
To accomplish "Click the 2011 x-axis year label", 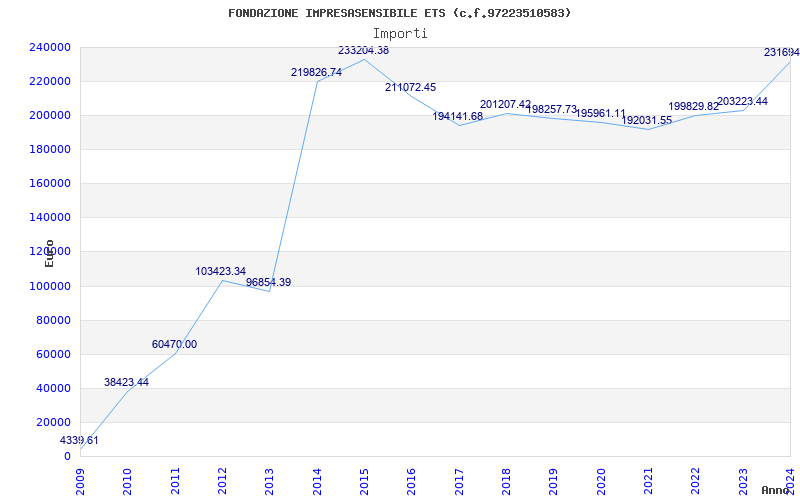I will click(175, 481).
